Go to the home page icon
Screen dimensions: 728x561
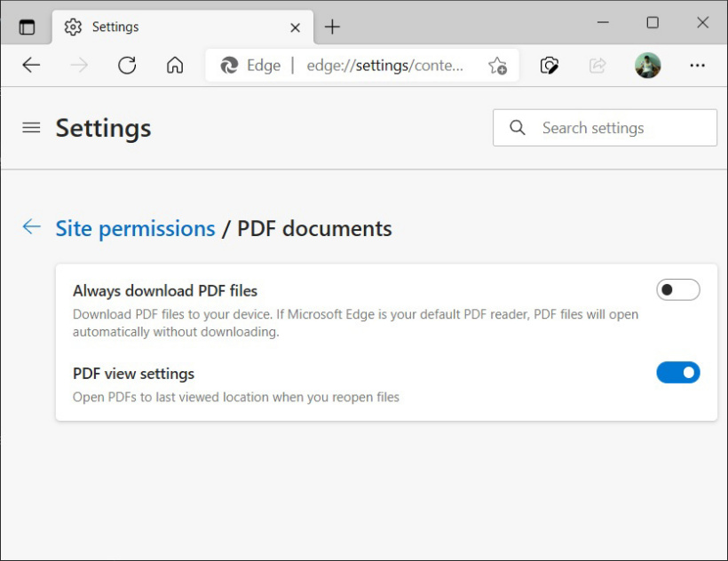(175, 65)
